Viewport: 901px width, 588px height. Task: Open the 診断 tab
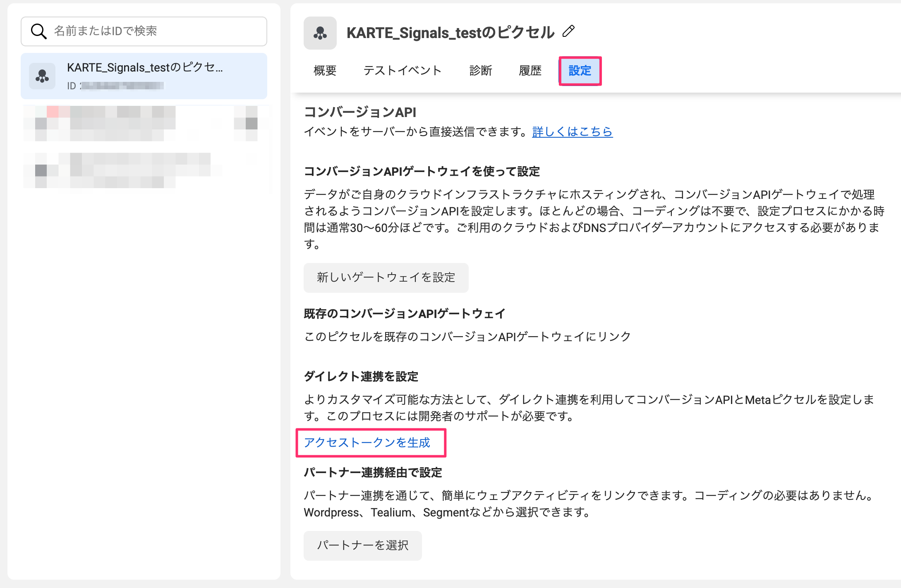point(481,71)
